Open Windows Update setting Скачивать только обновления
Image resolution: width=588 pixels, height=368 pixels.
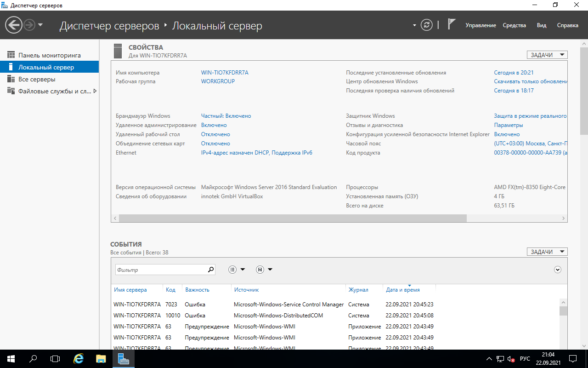tap(531, 81)
